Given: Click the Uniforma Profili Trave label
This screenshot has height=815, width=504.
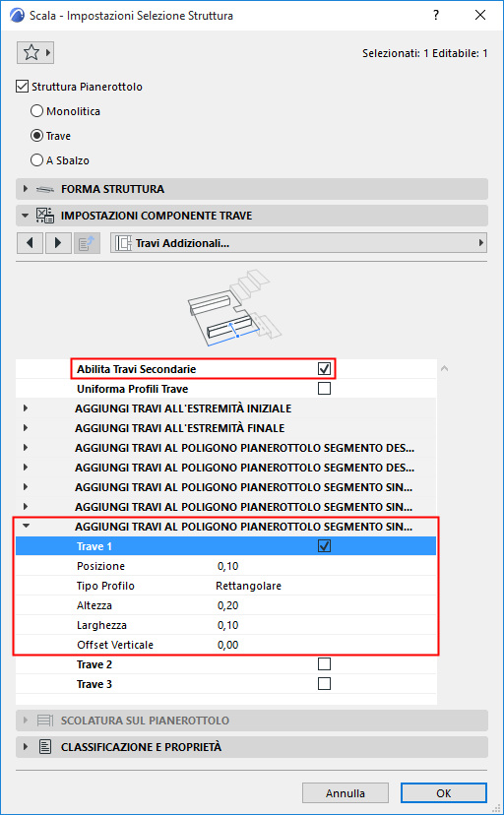Looking at the screenshot, I should coord(133,389).
